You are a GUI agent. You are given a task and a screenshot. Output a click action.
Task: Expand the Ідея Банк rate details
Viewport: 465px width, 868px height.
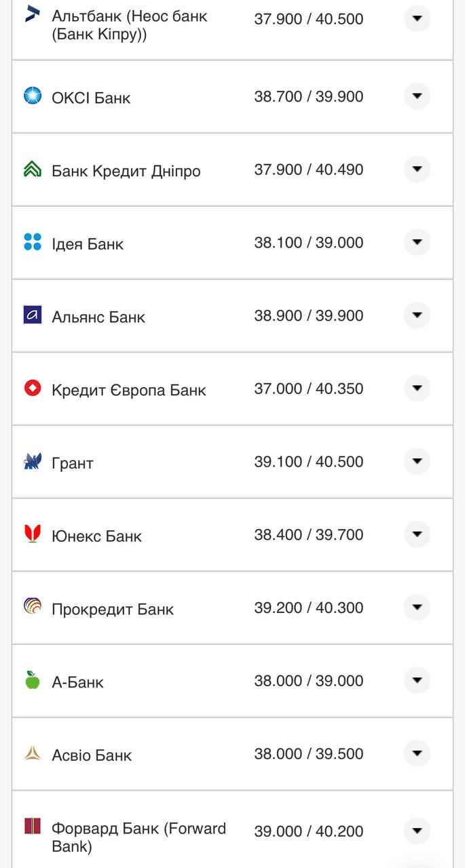pyautogui.click(x=417, y=242)
